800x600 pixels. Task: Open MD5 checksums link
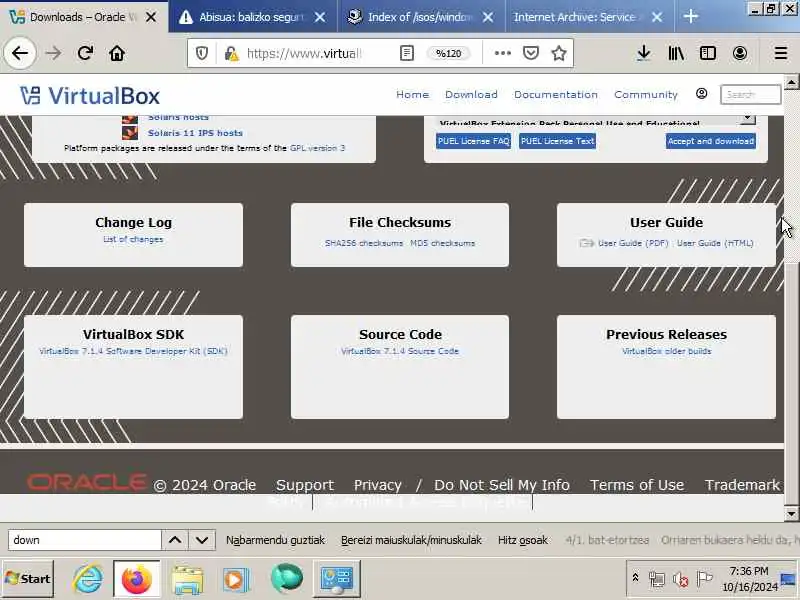(x=442, y=243)
